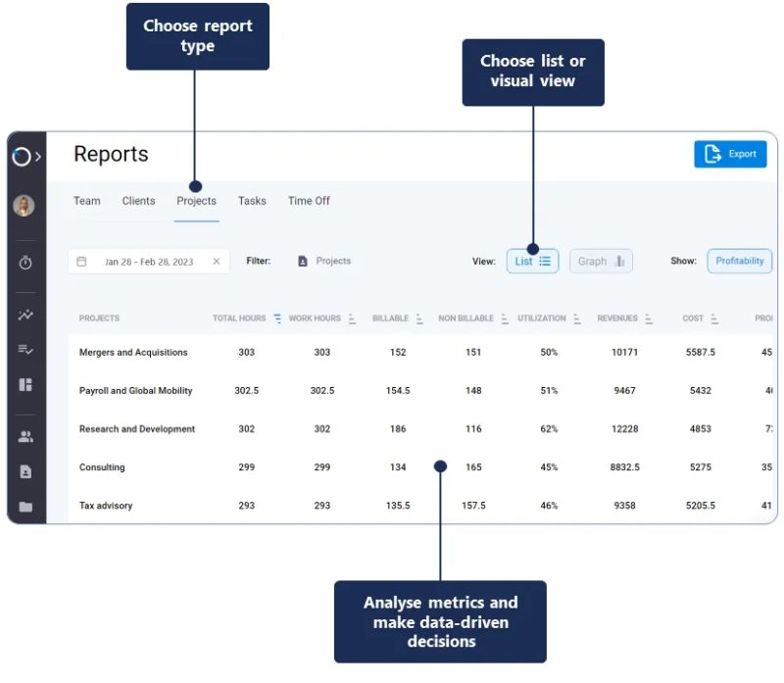
Task: Switch to the Clients tab
Action: click(x=138, y=201)
